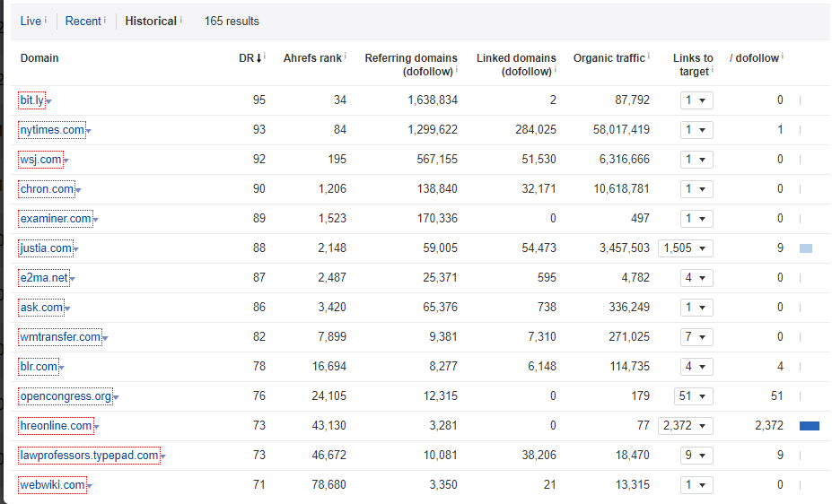Open the 1,505 links dropdown for justia.com
The width and height of the screenshot is (832, 504).
pyautogui.click(x=686, y=248)
